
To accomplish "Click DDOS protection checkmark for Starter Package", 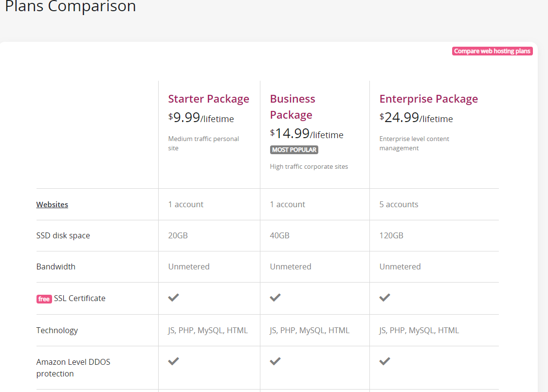I will (173, 361).
